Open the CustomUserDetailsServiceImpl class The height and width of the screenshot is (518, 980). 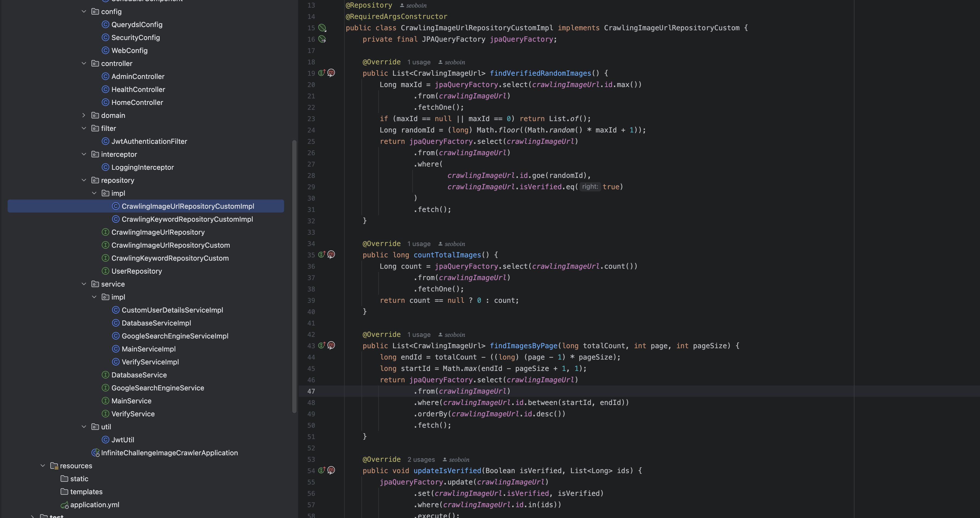tap(172, 310)
